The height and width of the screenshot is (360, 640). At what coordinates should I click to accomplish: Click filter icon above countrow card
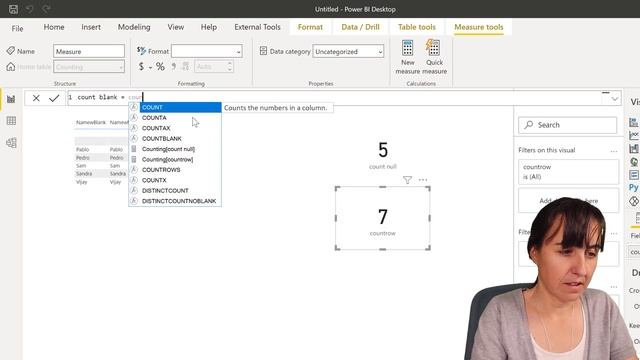407,180
